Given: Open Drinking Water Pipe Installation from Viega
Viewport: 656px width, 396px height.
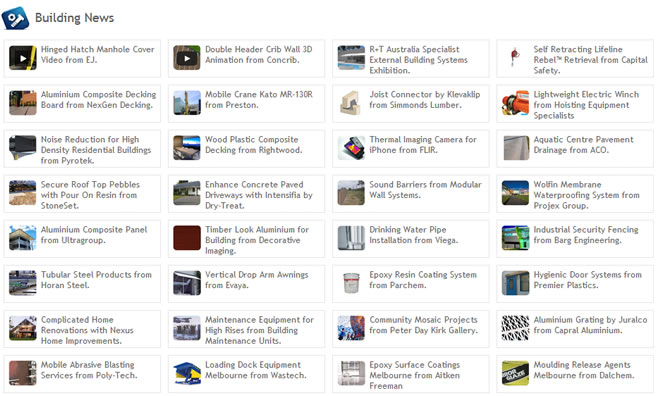Looking at the screenshot, I should tap(413, 235).
